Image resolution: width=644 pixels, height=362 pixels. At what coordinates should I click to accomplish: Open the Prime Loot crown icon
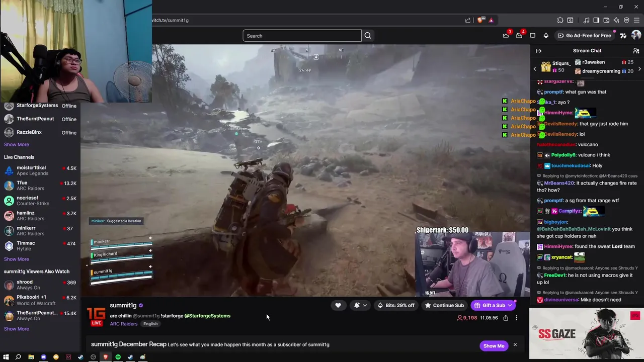506,35
